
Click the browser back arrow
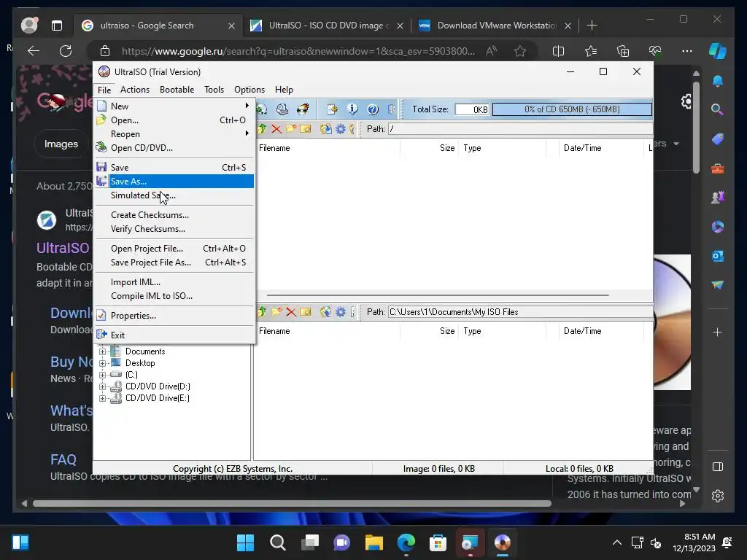pos(34,51)
